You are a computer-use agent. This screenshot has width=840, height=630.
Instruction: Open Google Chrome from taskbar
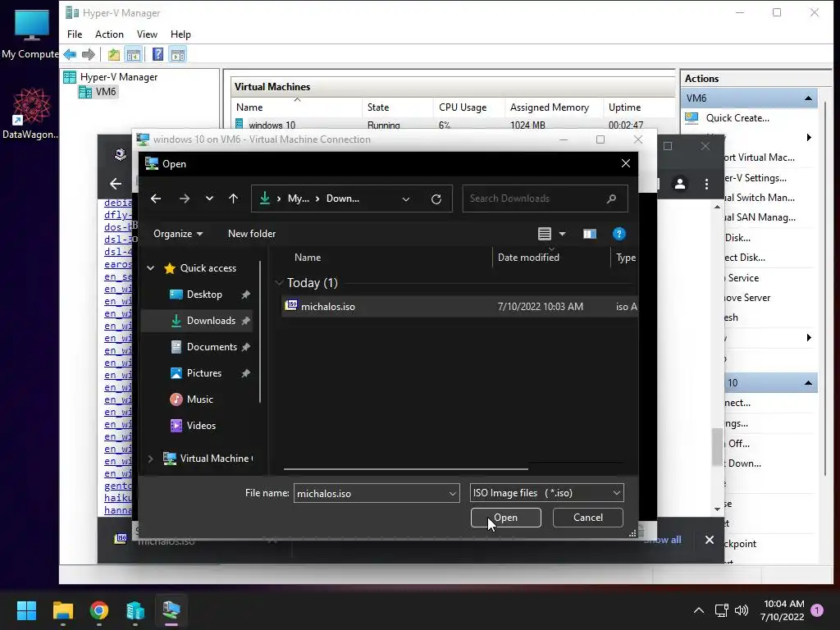coord(98,610)
